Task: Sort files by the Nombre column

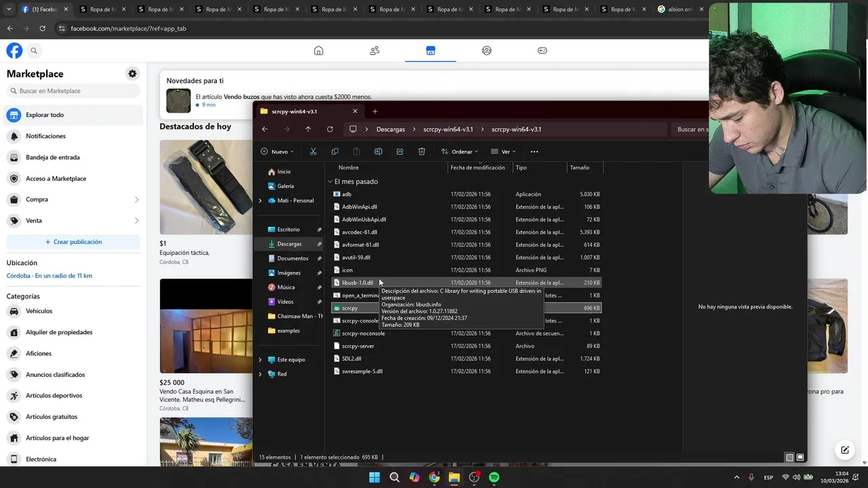Action: pos(349,167)
